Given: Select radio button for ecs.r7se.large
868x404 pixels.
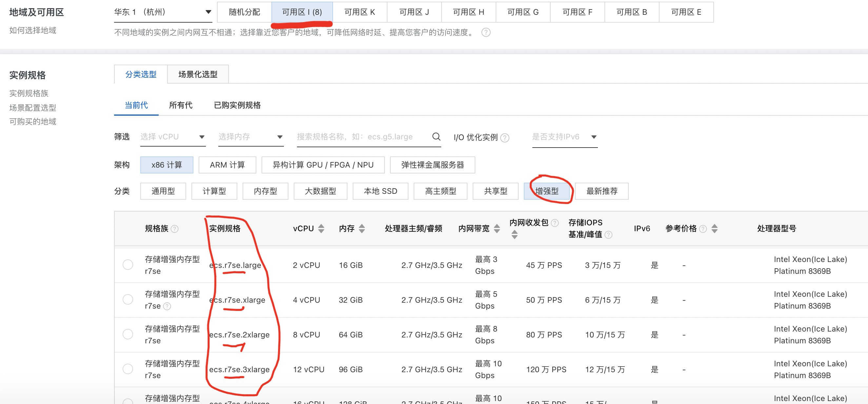Looking at the screenshot, I should 128,265.
